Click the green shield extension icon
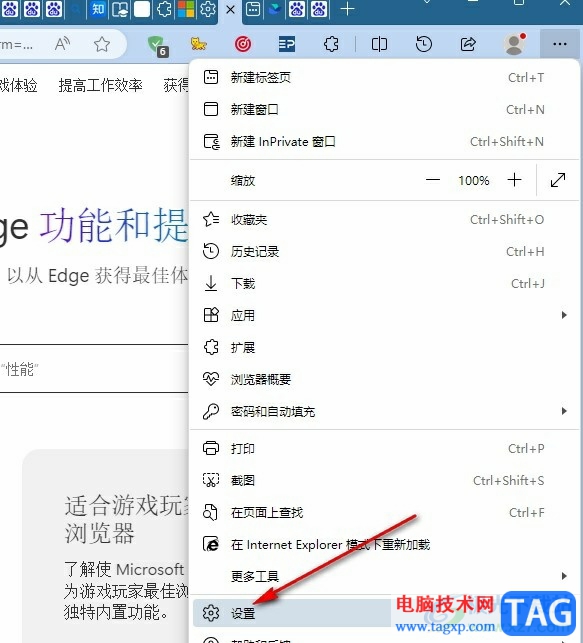The height and width of the screenshot is (643, 583). pyautogui.click(x=156, y=45)
